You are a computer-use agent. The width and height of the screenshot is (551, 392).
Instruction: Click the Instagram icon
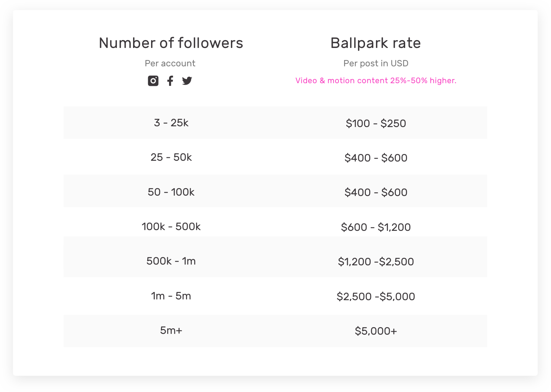pyautogui.click(x=153, y=81)
